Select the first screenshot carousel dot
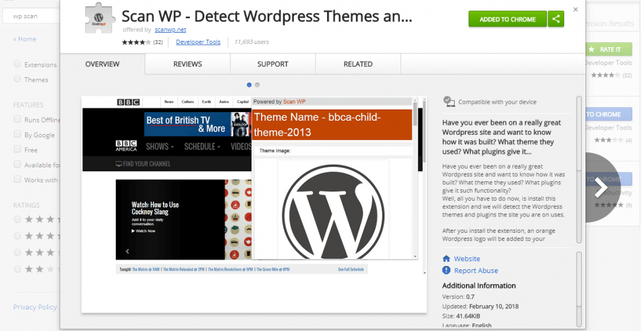 click(x=249, y=85)
